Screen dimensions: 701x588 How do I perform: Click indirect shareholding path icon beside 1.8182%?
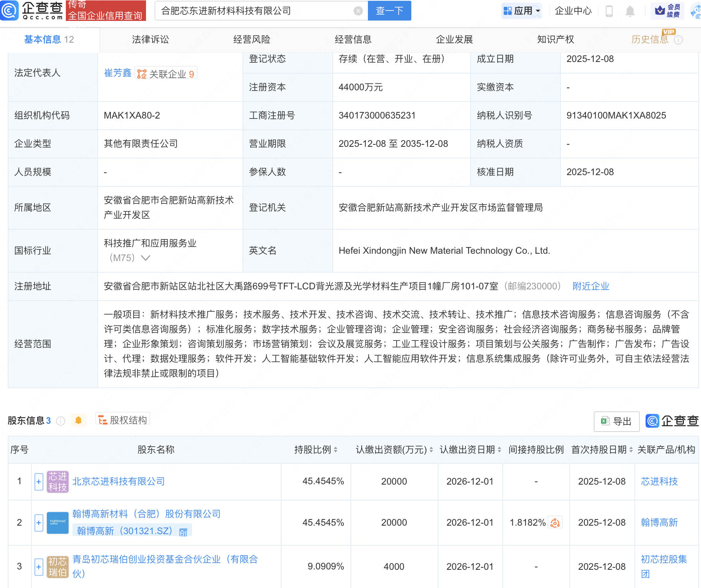(555, 523)
